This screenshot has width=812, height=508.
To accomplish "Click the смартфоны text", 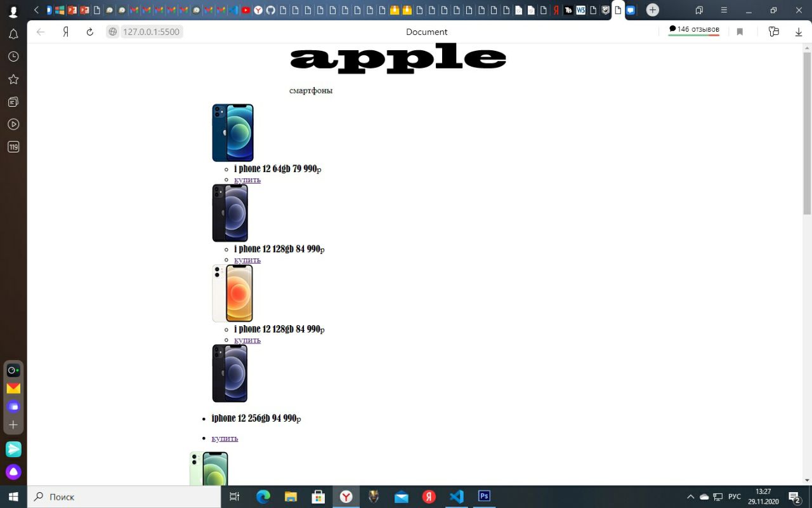I will click(x=311, y=90).
